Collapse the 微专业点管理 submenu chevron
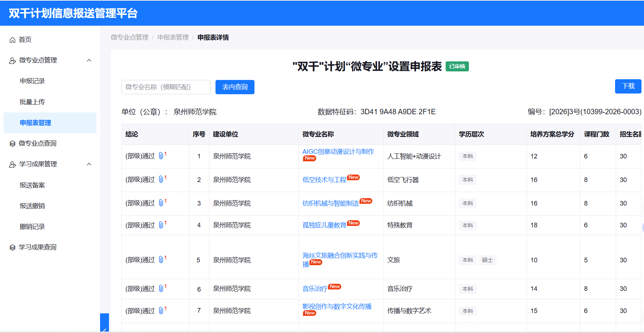Viewport: 644px width, 333px height. [x=89, y=60]
